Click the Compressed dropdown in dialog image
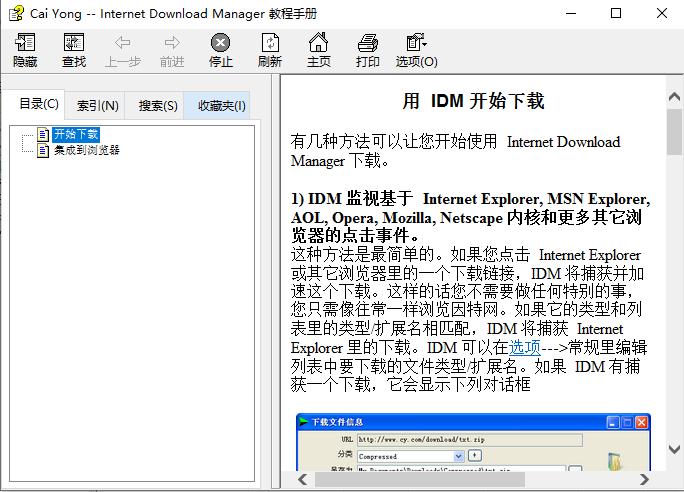This screenshot has width=684, height=492. [410, 456]
